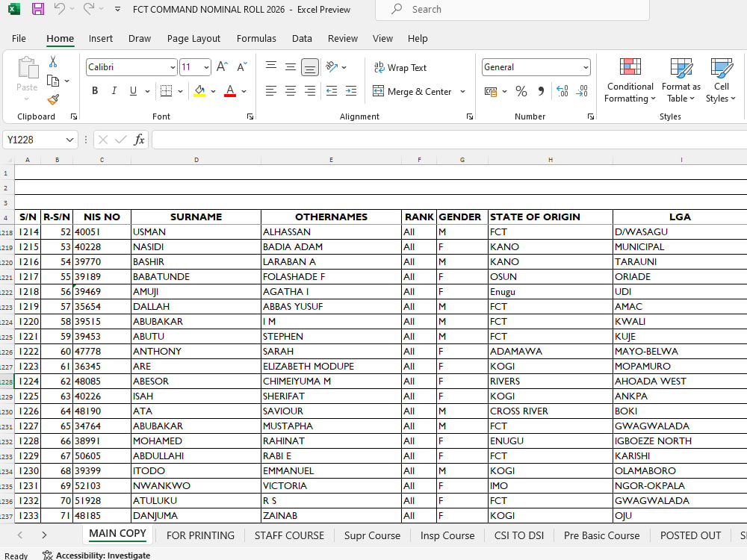This screenshot has height=560, width=747.
Task: Click Accessibility: Investigate status item
Action: [x=96, y=556]
